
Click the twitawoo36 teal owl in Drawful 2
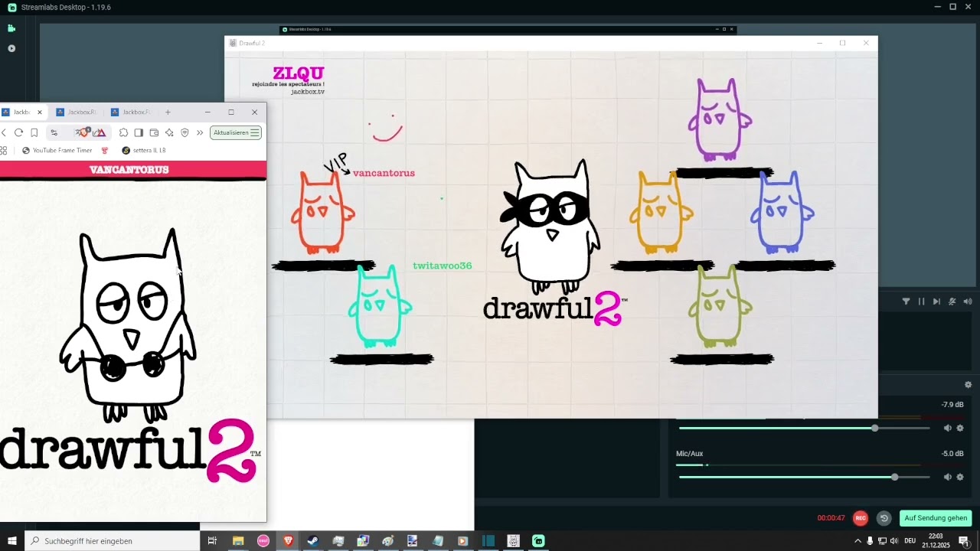pos(380,306)
